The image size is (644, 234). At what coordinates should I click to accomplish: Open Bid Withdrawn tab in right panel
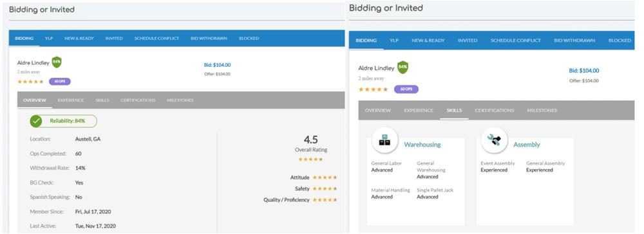tap(574, 40)
